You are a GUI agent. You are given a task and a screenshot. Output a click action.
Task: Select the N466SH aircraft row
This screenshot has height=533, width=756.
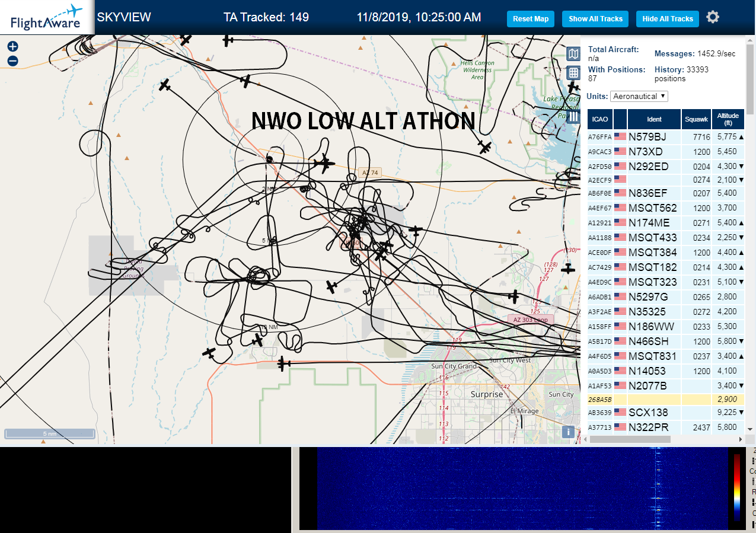coord(666,341)
